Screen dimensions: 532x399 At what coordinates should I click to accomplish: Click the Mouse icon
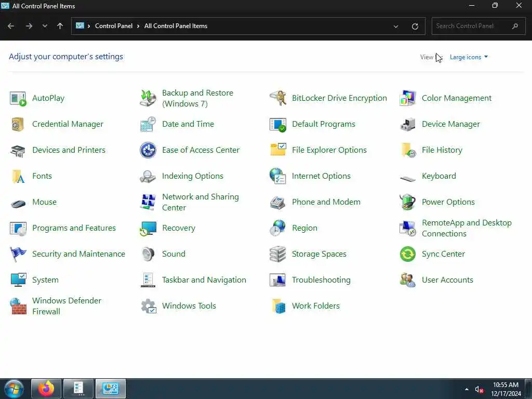point(18,203)
